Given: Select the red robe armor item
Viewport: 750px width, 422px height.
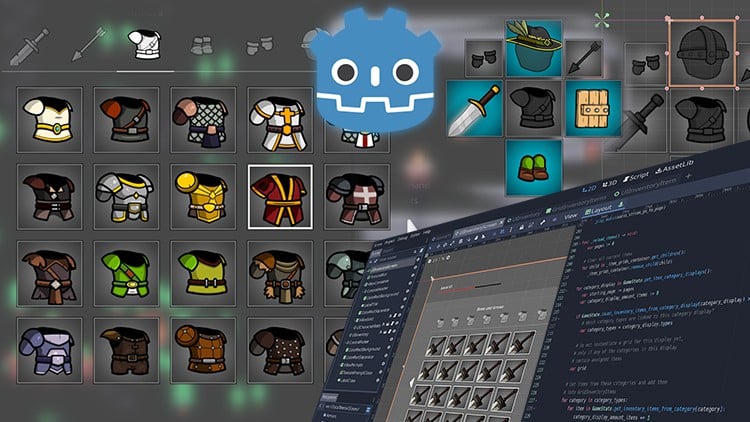Looking at the screenshot, I should 279,194.
